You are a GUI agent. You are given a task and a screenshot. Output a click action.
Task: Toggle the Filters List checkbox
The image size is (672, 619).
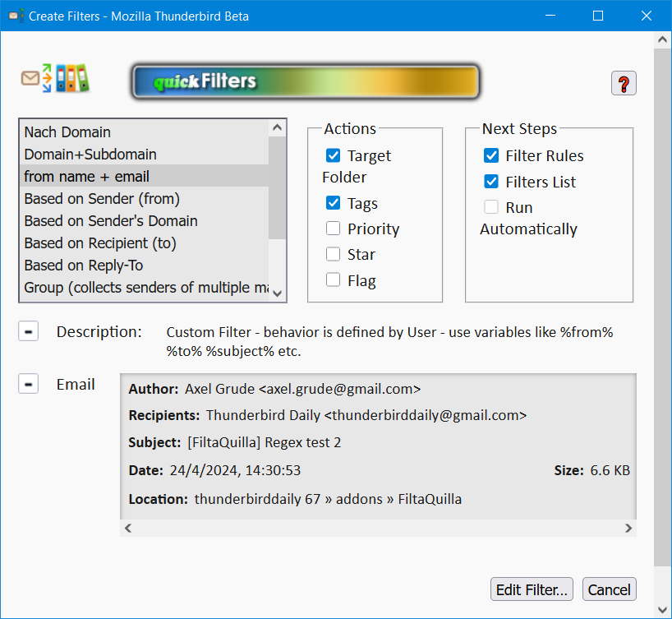(491, 182)
